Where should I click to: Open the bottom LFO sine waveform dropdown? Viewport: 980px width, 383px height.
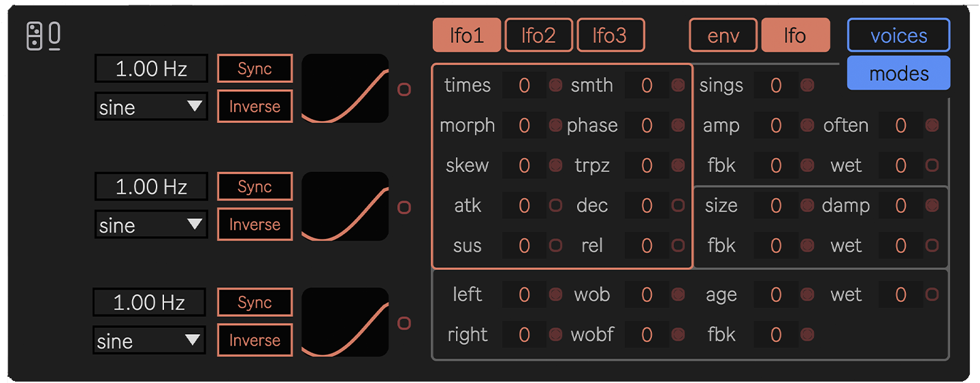150,341
